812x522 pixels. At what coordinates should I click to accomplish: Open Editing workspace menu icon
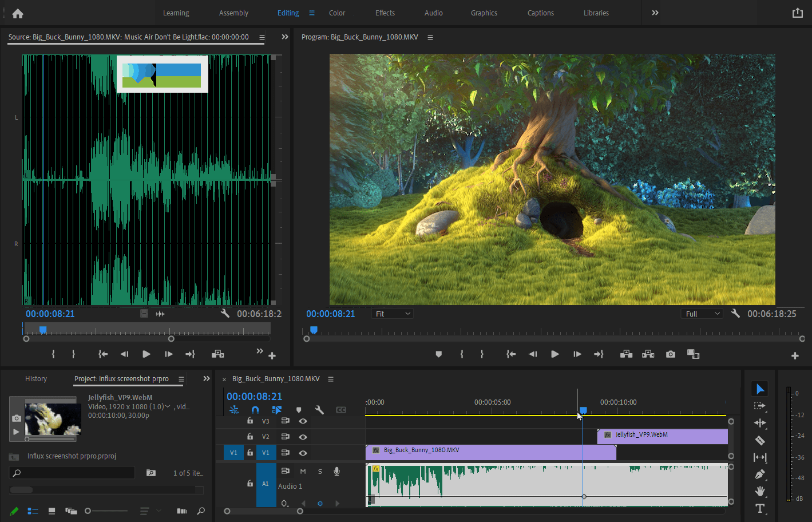[312, 13]
